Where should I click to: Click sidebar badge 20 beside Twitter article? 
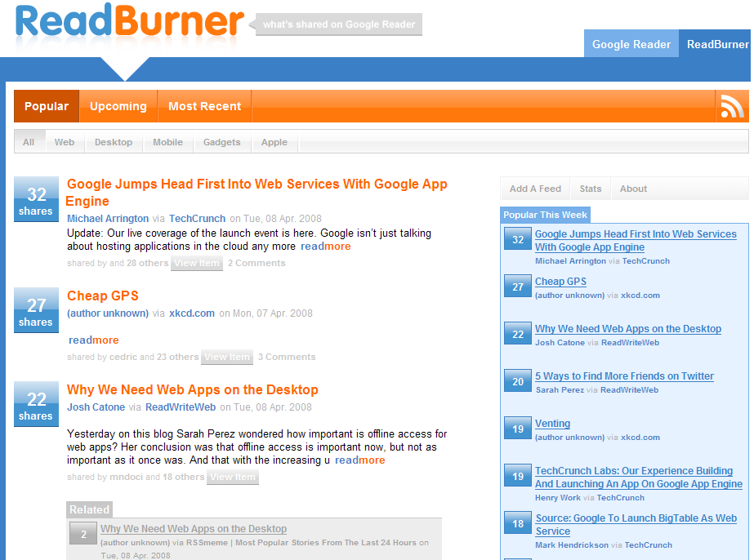(x=517, y=381)
